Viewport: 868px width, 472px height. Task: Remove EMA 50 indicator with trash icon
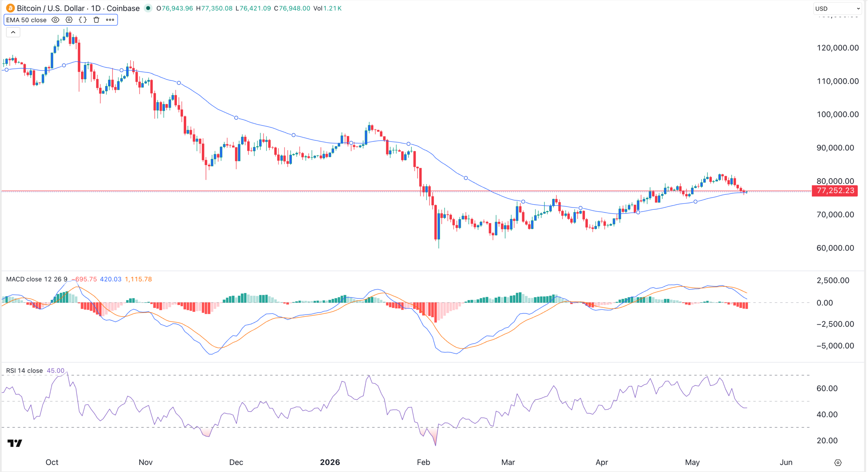point(97,20)
